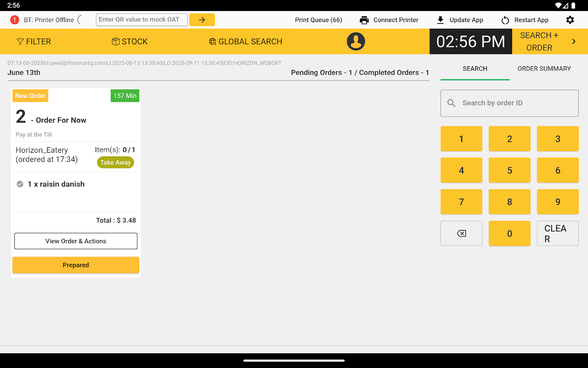Click 'Horizon_Eatery (ordered at 17:34)' text

tap(46, 155)
